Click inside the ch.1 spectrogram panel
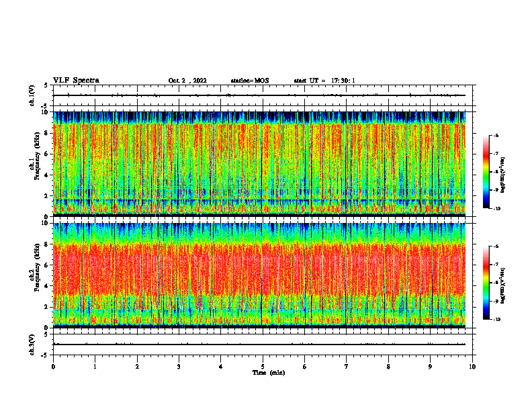The image size is (532, 411). tap(259, 164)
